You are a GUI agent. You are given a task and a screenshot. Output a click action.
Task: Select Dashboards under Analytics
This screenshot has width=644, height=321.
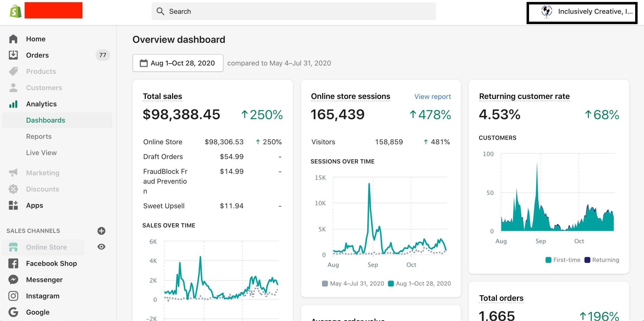46,120
